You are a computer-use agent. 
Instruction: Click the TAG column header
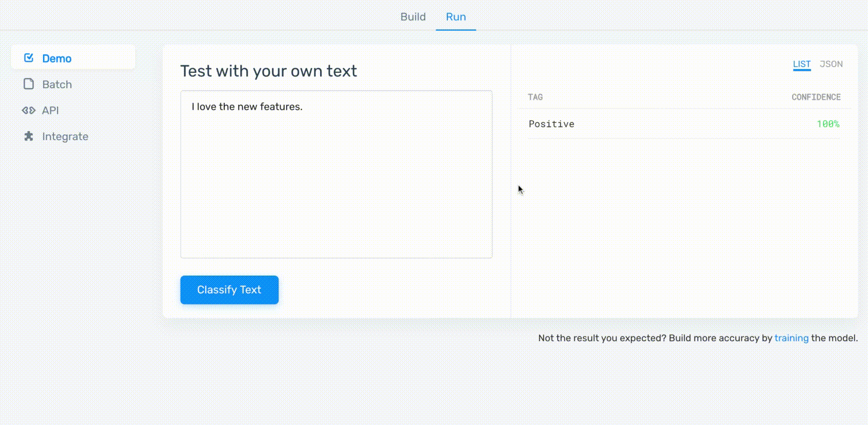(535, 97)
